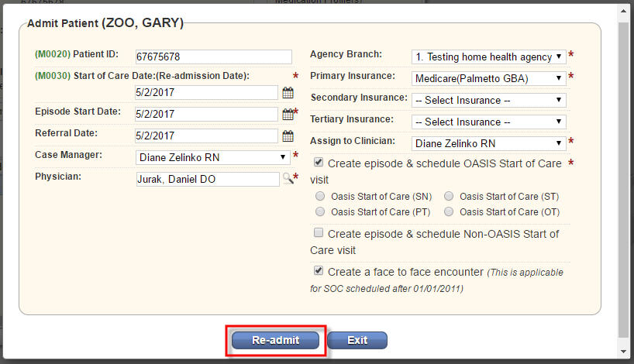The image size is (634, 364).
Task: Expand the Case Manager dropdown
Action: [212, 157]
